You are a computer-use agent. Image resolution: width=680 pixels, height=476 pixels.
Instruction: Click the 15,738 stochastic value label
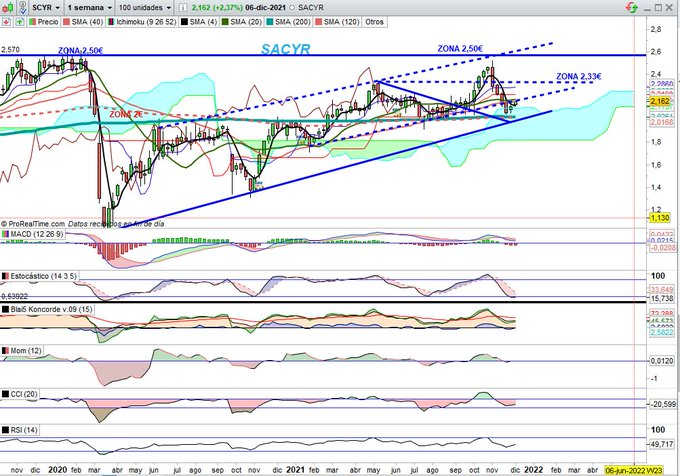(662, 298)
